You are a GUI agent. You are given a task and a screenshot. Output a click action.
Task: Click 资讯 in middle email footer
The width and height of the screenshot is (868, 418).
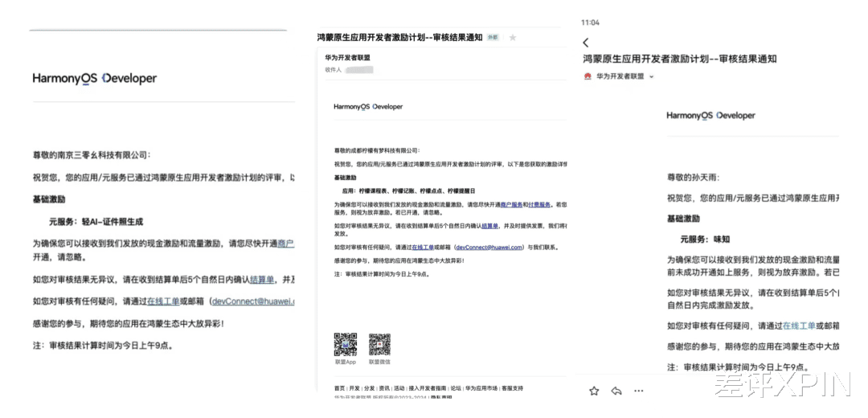[x=384, y=388]
